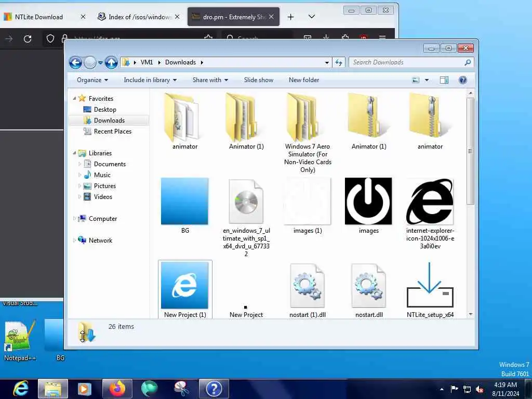
Task: Open the views options dropdown arrow
Action: [427, 80]
